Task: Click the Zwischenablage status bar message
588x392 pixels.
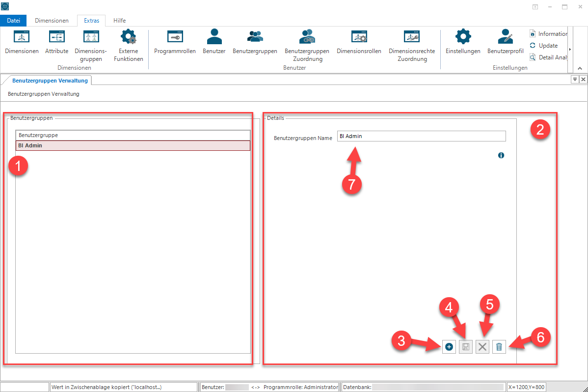Action: pos(124,387)
